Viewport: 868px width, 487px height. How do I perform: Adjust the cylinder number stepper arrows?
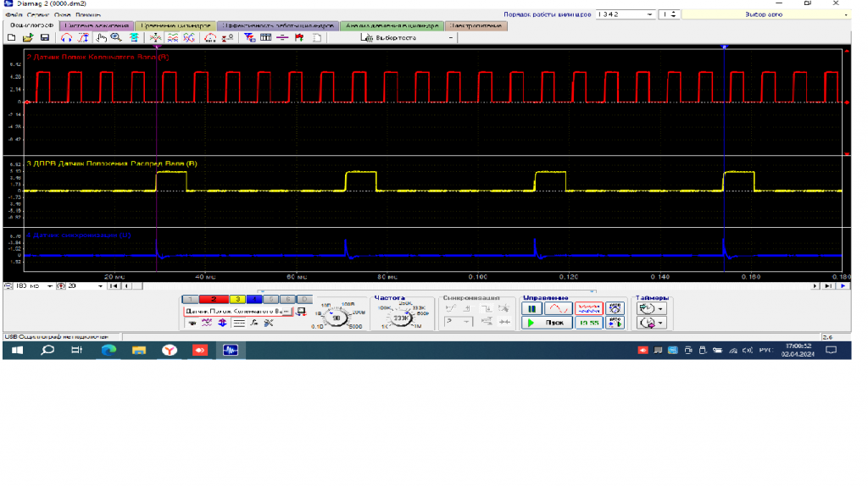click(x=674, y=14)
